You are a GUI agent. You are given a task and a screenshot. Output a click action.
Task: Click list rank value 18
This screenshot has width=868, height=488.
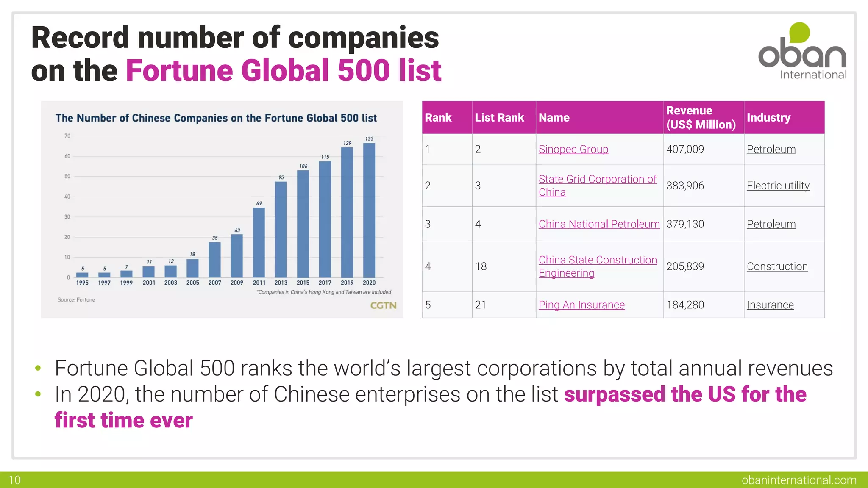481,266
